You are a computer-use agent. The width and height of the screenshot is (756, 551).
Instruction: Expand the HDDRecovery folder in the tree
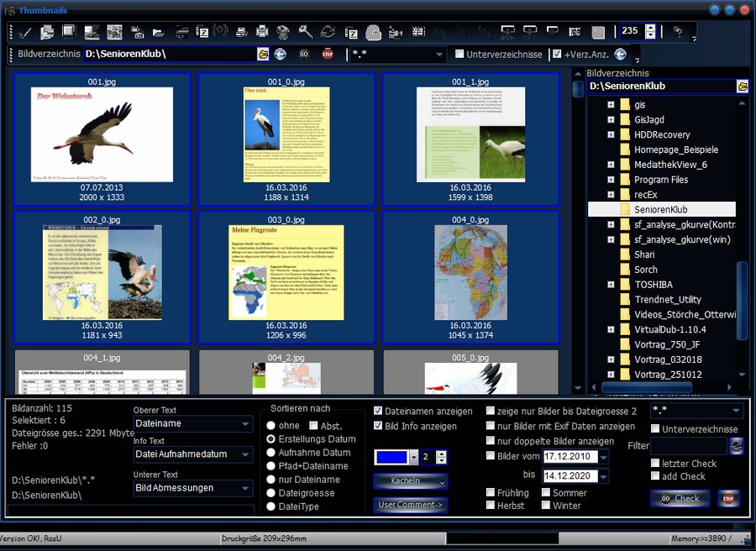coord(612,134)
